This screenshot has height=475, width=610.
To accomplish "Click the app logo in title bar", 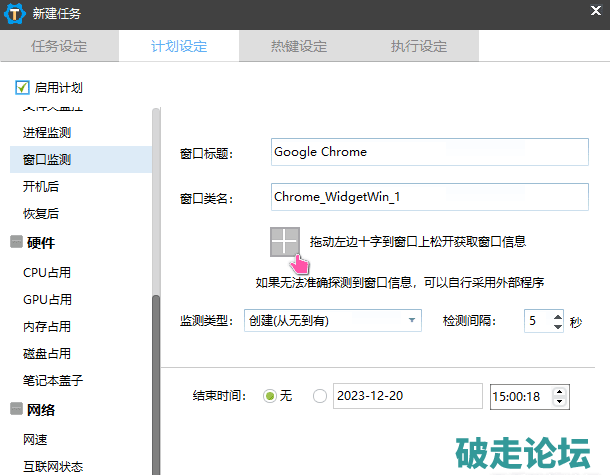I will pyautogui.click(x=15, y=14).
